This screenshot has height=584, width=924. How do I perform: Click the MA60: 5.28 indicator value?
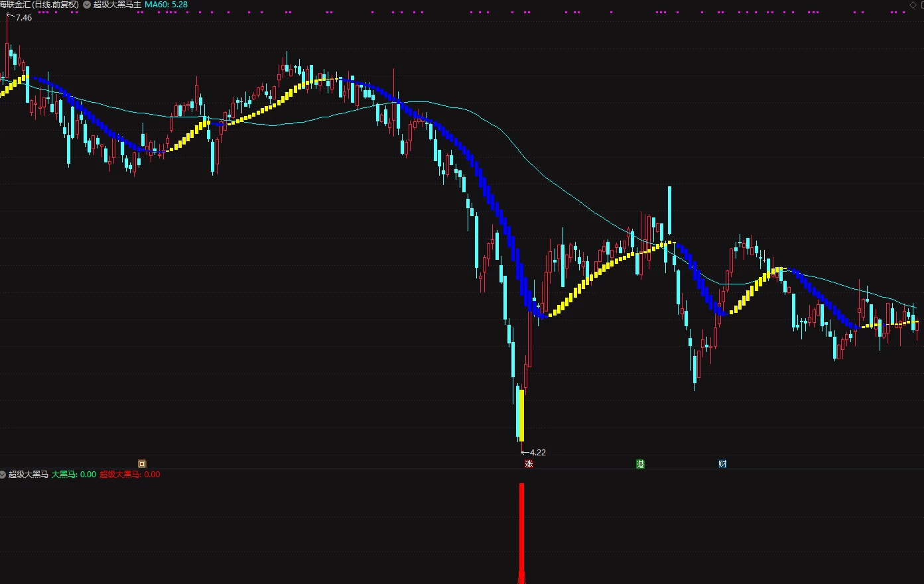[166, 5]
